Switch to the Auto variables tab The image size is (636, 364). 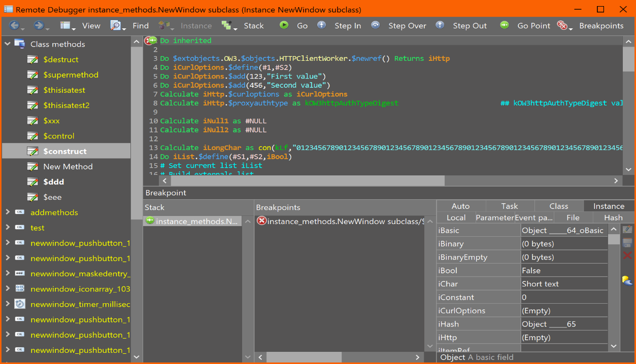pyautogui.click(x=460, y=206)
